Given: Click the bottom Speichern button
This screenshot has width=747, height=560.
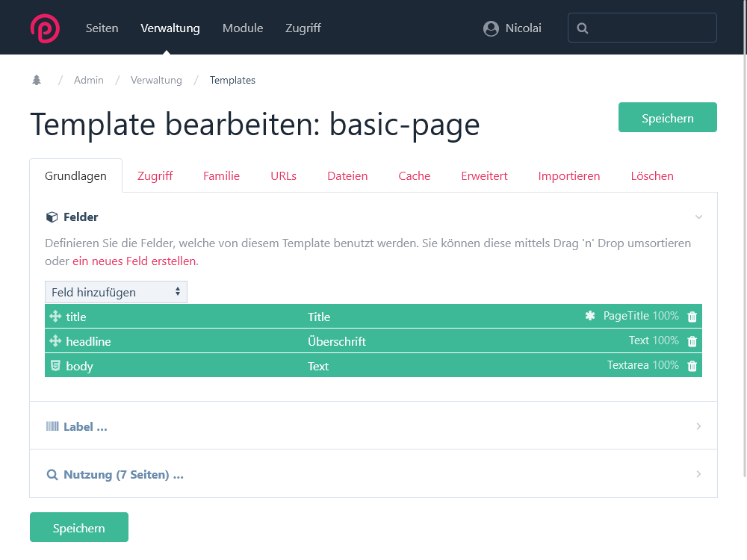Looking at the screenshot, I should (x=79, y=527).
